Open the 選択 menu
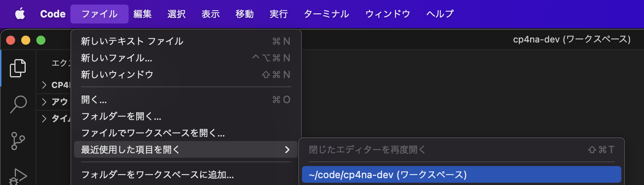The image size is (644, 185). pyautogui.click(x=177, y=14)
